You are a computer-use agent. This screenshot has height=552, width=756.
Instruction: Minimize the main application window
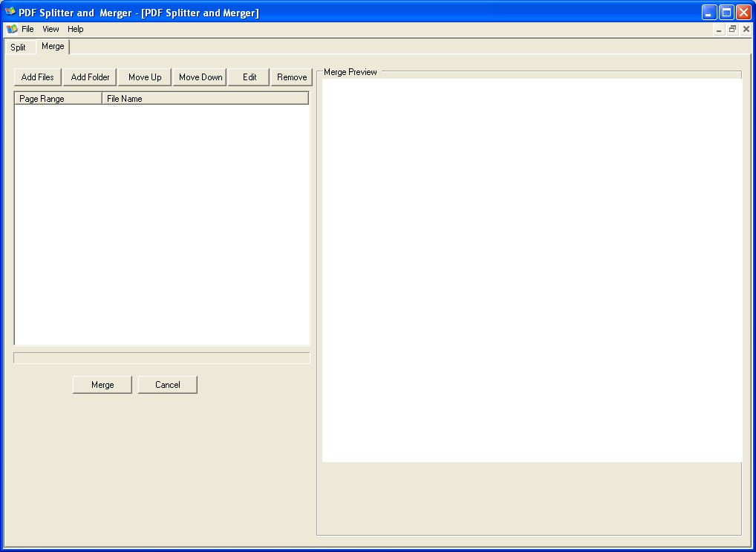708,13
